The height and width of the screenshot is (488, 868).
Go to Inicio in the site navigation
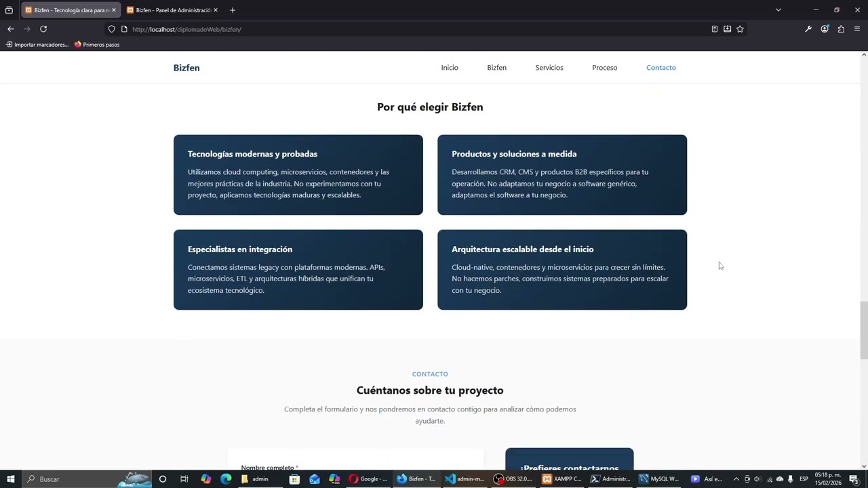tap(450, 68)
